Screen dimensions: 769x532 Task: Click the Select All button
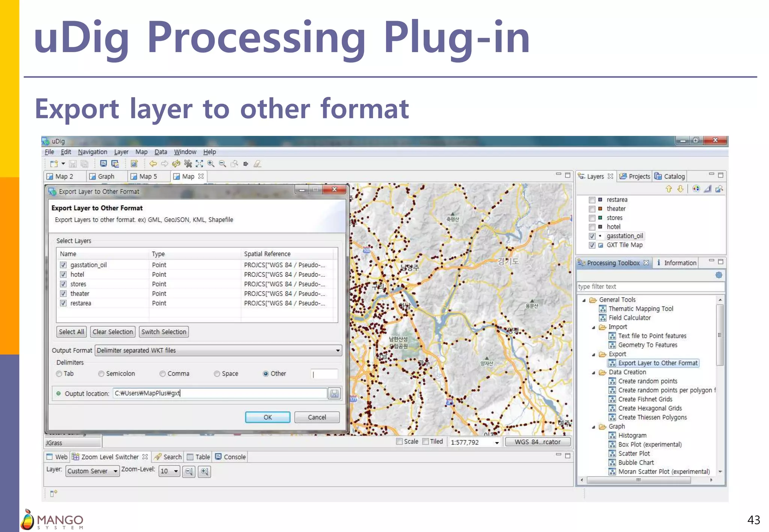click(71, 332)
